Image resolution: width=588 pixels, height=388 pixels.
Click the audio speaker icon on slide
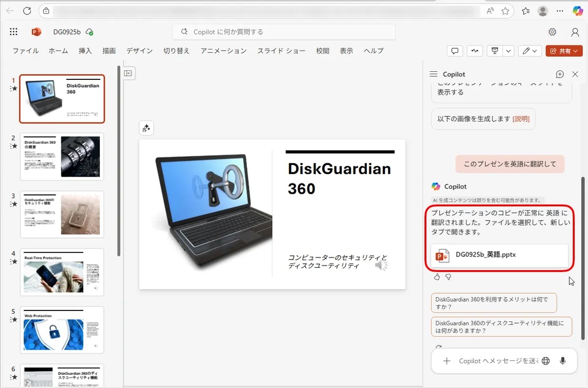[381, 266]
